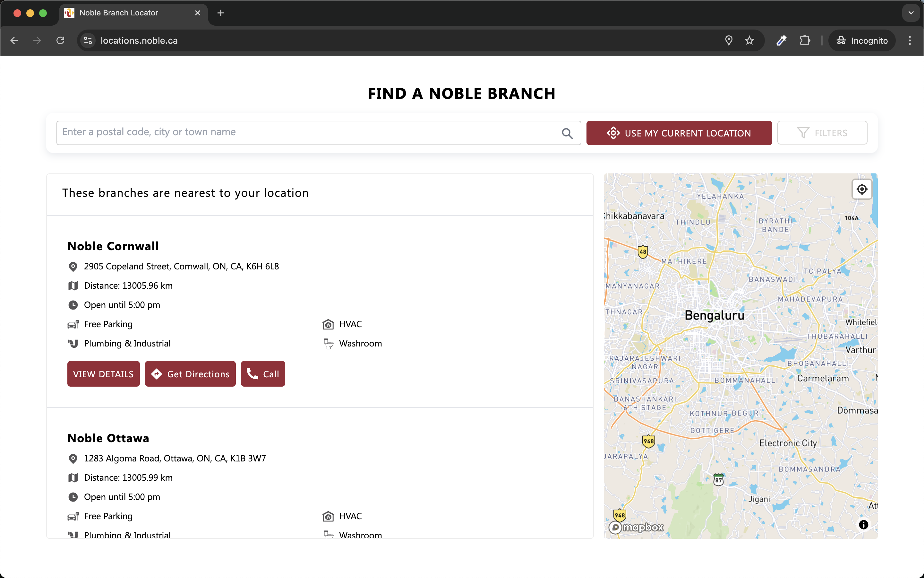Click address 2905 Copeland Street, Cornwall
924x578 pixels.
(x=181, y=267)
